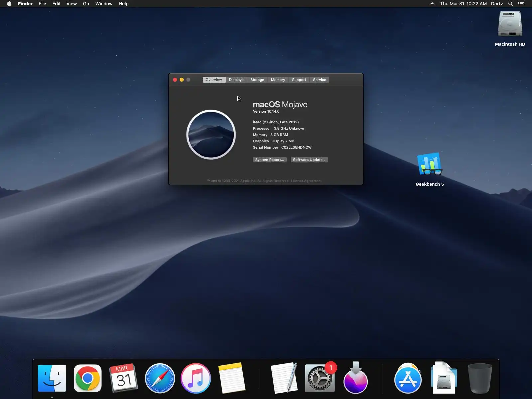Viewport: 532px width, 399px height.
Task: Click the date and time in menu bar
Action: point(464,4)
